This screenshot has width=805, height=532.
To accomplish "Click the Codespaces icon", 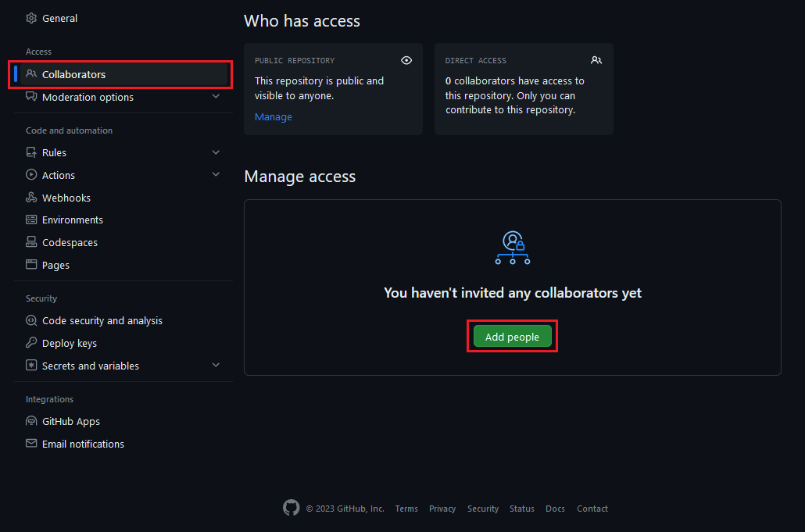I will point(31,242).
